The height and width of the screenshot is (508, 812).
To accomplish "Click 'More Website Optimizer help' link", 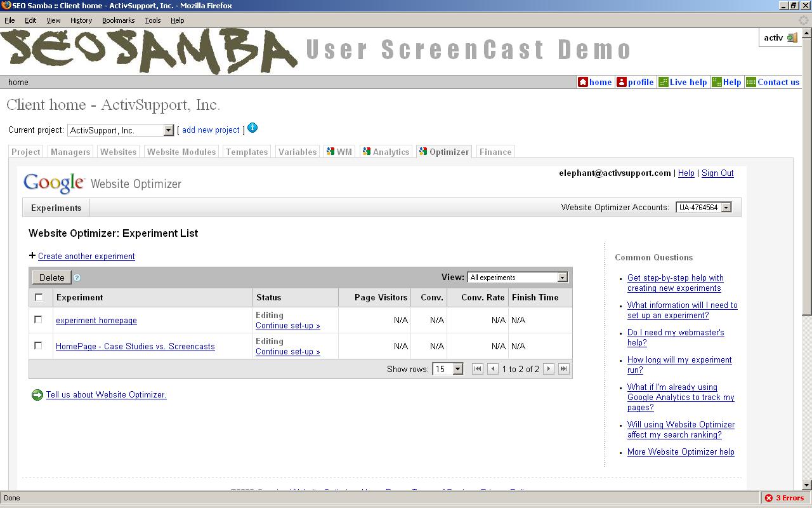I will pos(681,452).
